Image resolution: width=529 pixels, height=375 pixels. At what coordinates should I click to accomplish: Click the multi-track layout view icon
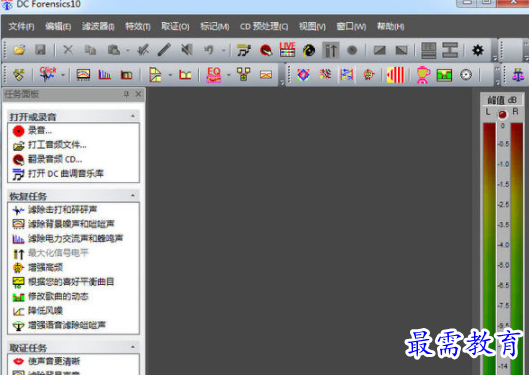click(x=429, y=50)
